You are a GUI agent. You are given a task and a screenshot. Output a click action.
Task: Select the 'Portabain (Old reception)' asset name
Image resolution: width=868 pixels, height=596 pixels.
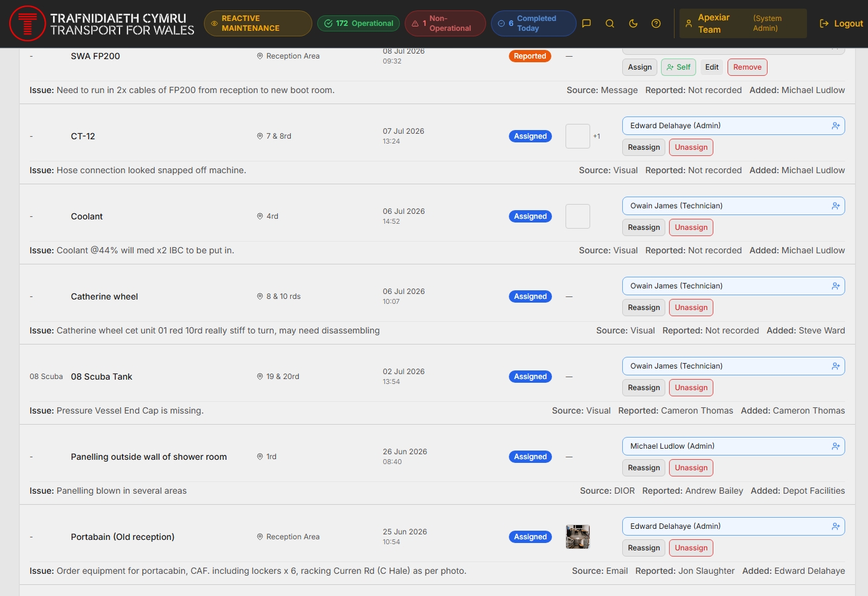coord(123,537)
